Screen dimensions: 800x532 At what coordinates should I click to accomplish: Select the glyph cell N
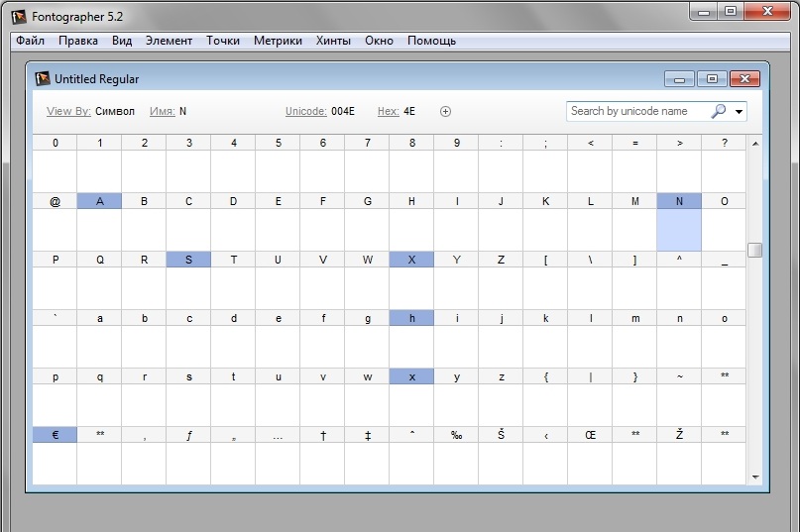[679, 222]
